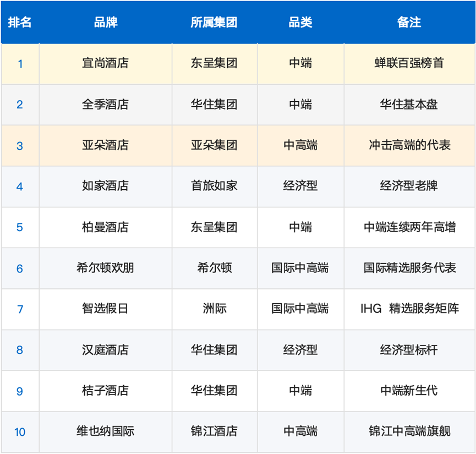
Task: Select the 汉庭酒店 brand cell
Action: tap(105, 350)
